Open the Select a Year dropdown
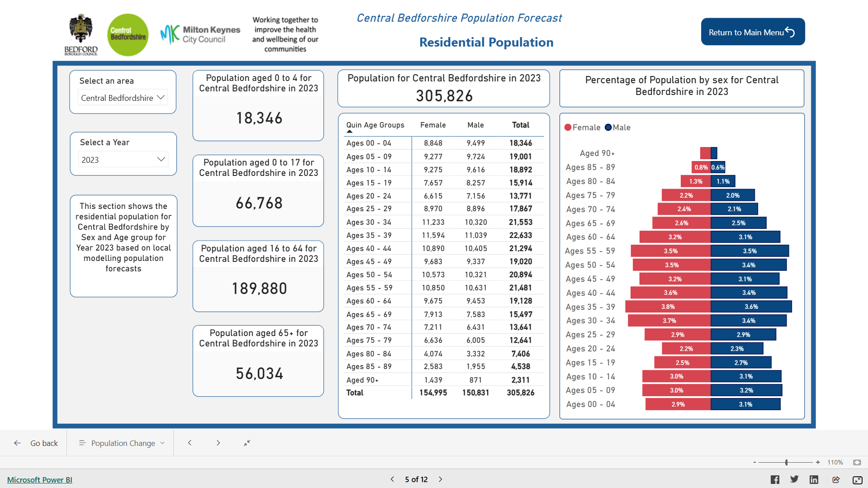This screenshot has height=488, width=868. click(x=123, y=159)
